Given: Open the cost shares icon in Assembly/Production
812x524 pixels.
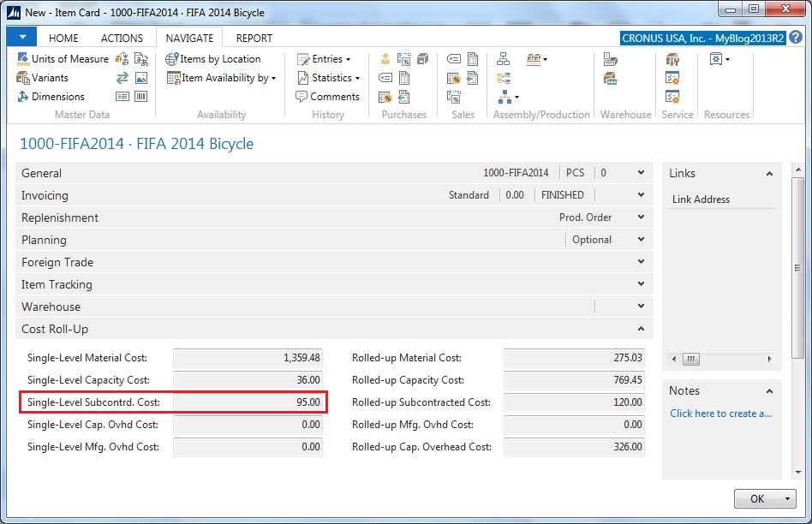Looking at the screenshot, I should [504, 78].
